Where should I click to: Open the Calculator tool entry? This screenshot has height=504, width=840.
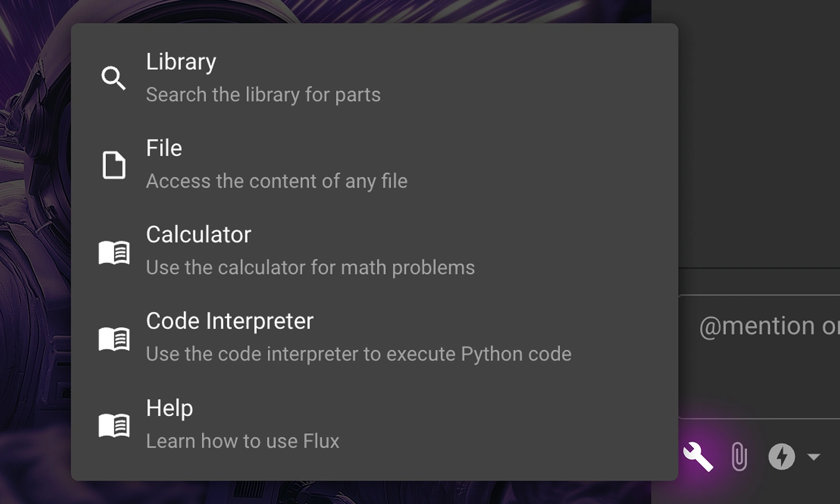[198, 235]
